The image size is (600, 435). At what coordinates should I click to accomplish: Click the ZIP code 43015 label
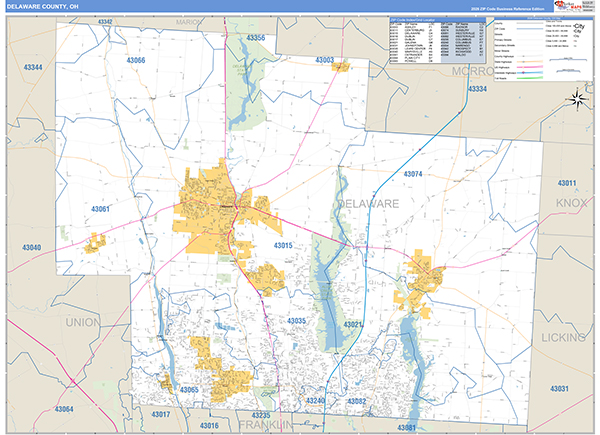pos(283,245)
